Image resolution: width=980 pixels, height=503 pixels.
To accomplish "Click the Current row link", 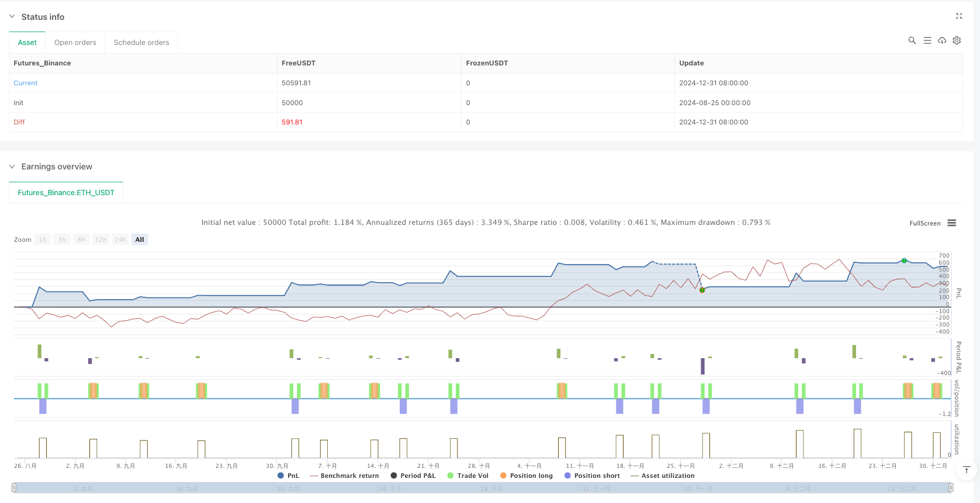I will pyautogui.click(x=26, y=83).
